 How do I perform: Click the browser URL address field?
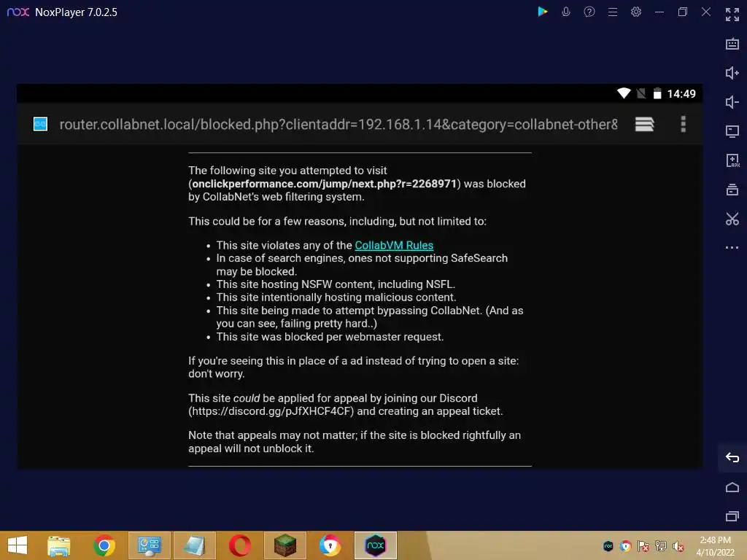point(338,124)
